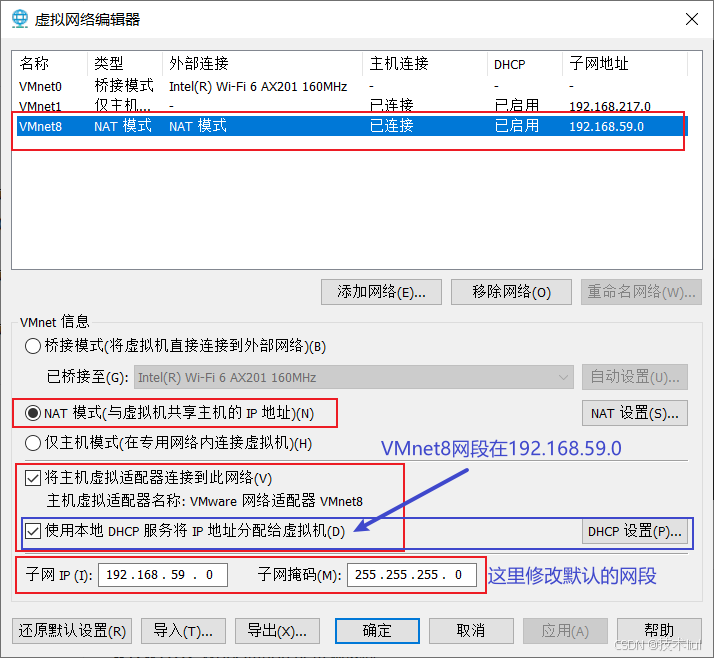Click 还原默认设置(R) button
The height and width of the screenshot is (658, 714).
(72, 631)
